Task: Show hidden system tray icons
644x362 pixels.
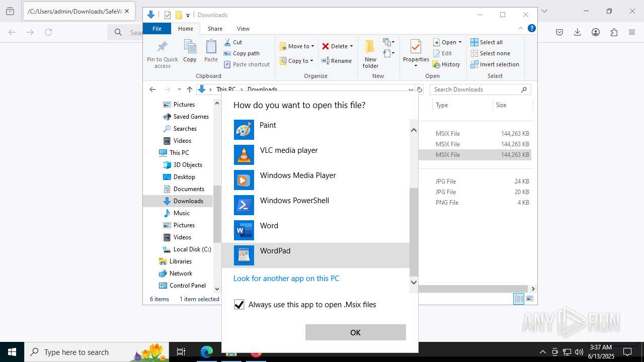Action: pyautogui.click(x=542, y=352)
